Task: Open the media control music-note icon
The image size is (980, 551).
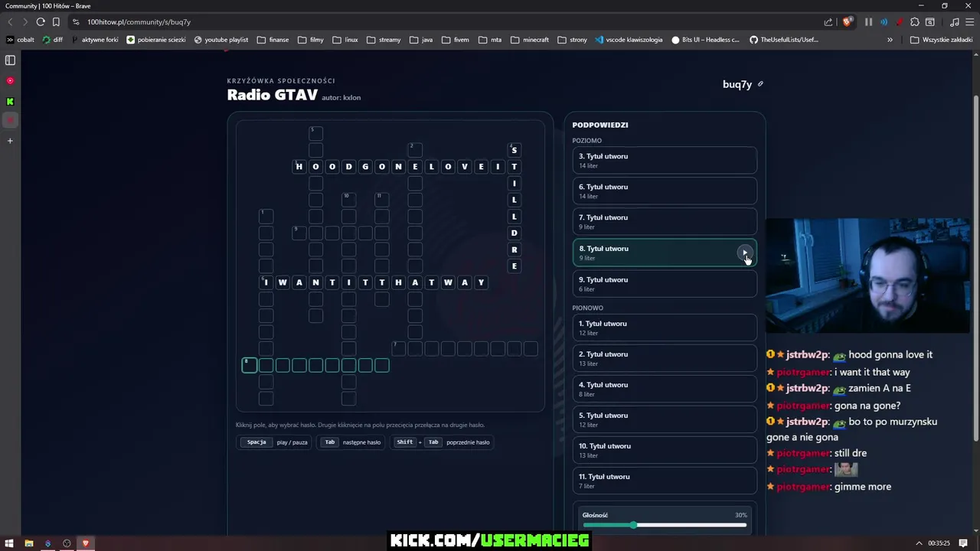Action: (x=954, y=22)
